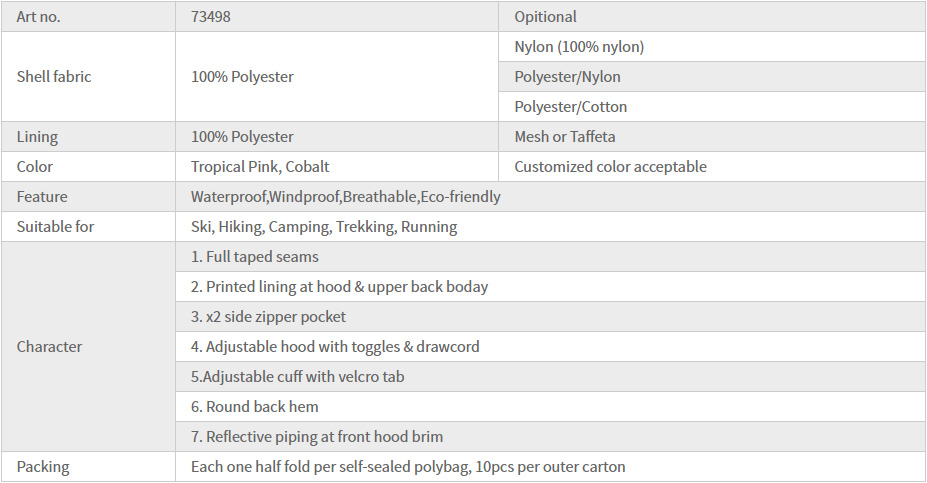Click the 'Shell fabric' row label
Image resolution: width=927 pixels, height=483 pixels.
(54, 77)
